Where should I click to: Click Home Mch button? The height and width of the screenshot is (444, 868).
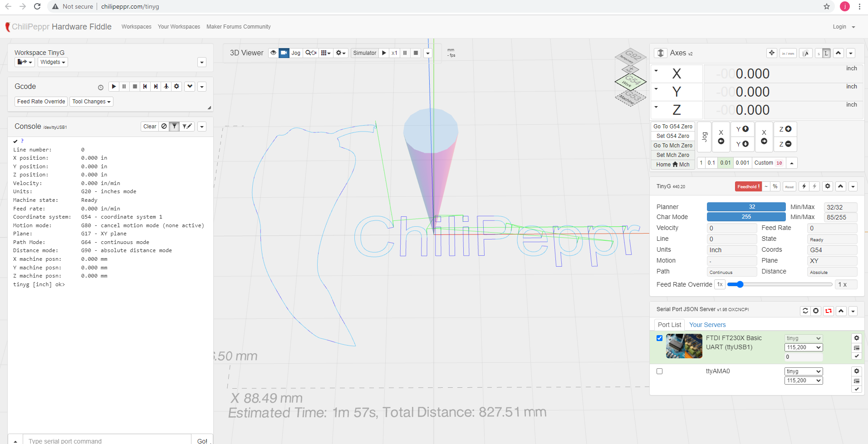pyautogui.click(x=673, y=165)
